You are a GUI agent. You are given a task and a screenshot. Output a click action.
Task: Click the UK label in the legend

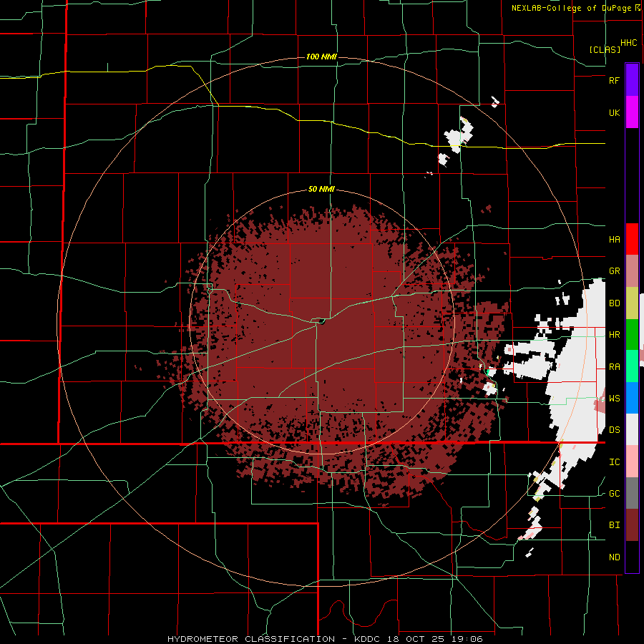614,112
